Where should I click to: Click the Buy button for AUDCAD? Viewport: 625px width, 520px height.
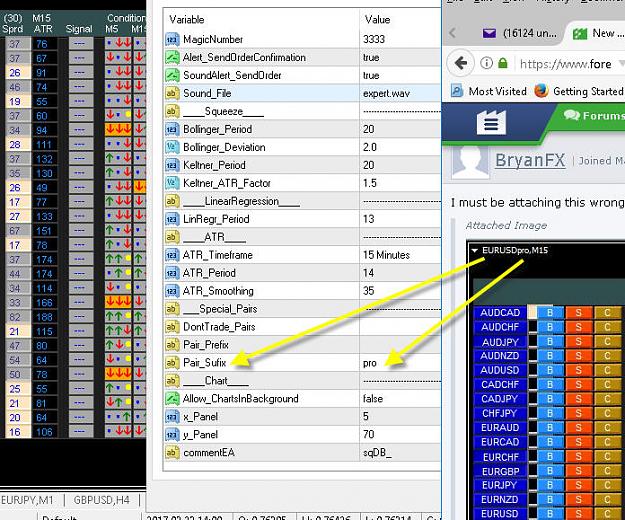click(550, 312)
